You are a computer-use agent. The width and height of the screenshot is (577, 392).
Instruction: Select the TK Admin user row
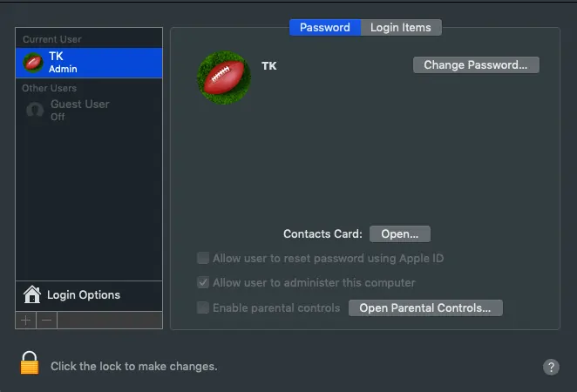click(x=89, y=62)
